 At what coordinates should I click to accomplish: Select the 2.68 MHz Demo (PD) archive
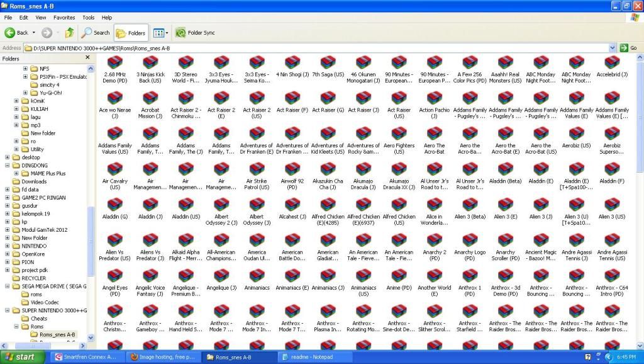(x=115, y=70)
